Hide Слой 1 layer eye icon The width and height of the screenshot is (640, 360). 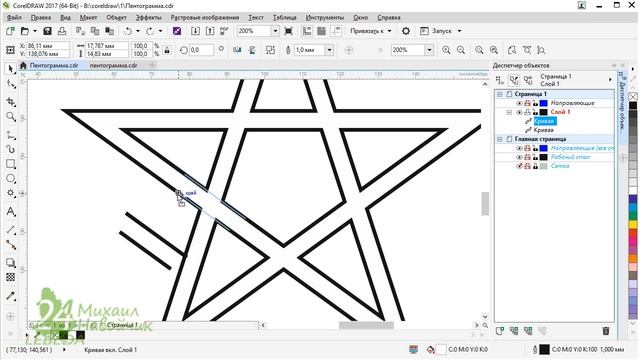[519, 112]
